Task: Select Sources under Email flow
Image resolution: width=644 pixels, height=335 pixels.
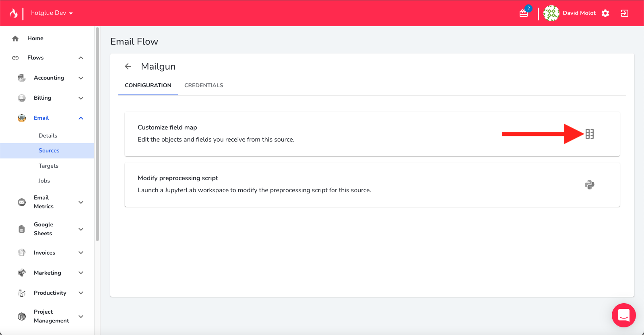Action: click(x=47, y=150)
